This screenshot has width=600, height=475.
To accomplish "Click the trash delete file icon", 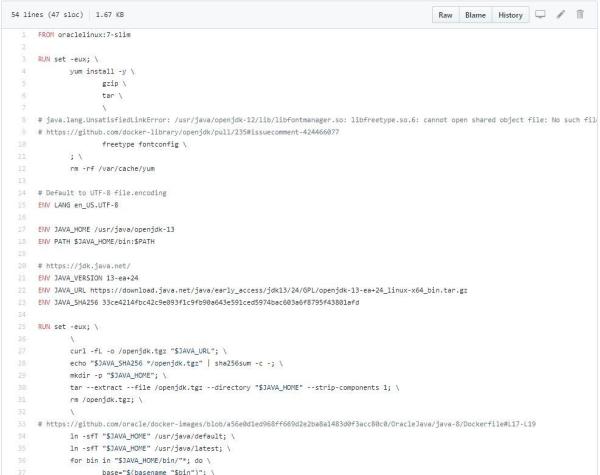I will point(580,15).
